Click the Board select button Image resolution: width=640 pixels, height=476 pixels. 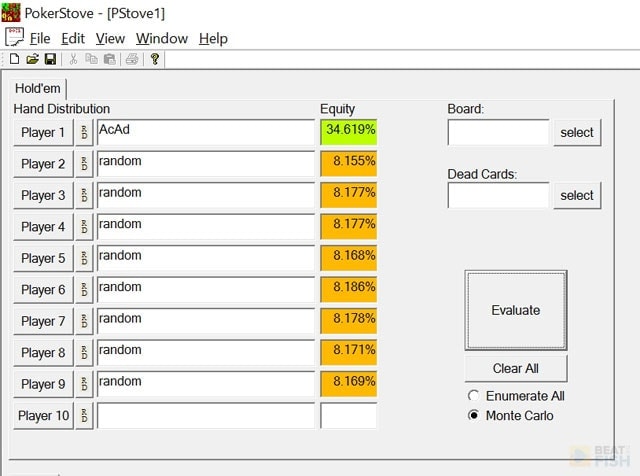(x=577, y=132)
